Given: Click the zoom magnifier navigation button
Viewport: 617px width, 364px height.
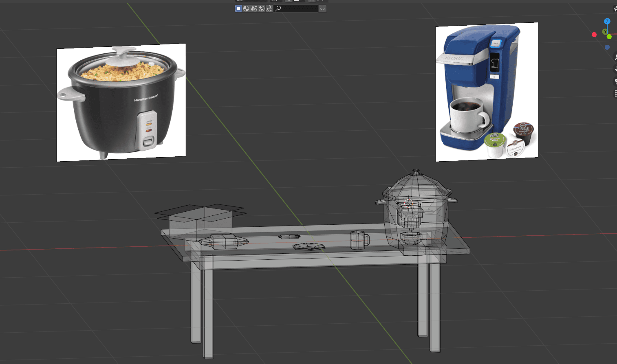Looking at the screenshot, I should 615,57.
